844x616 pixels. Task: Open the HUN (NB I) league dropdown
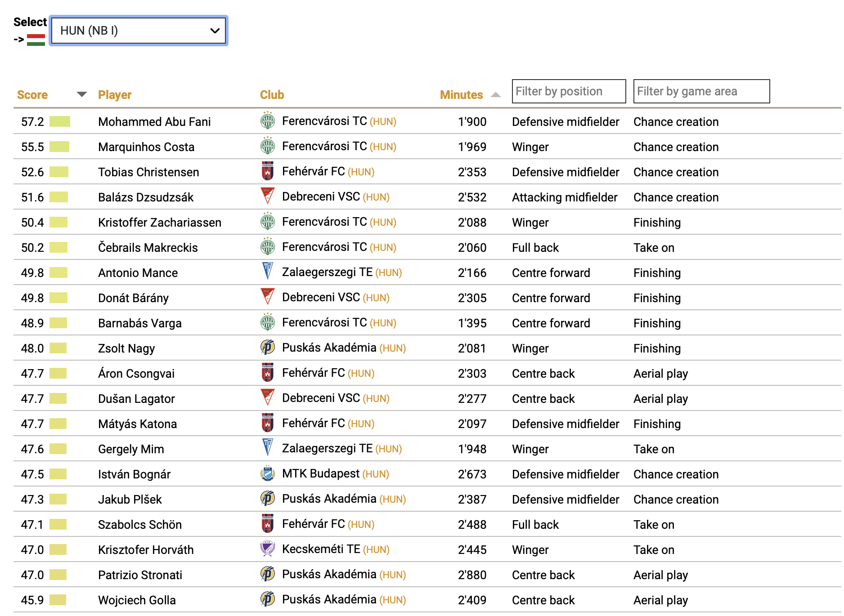pyautogui.click(x=139, y=31)
